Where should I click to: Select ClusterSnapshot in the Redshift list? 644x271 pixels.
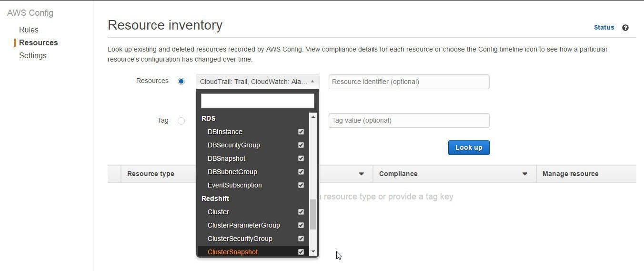[232, 252]
